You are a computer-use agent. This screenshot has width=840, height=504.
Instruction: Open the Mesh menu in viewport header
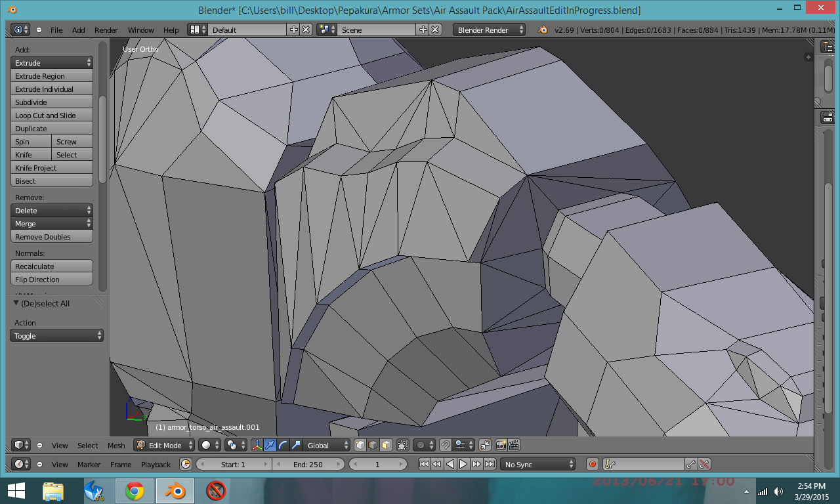click(x=116, y=445)
